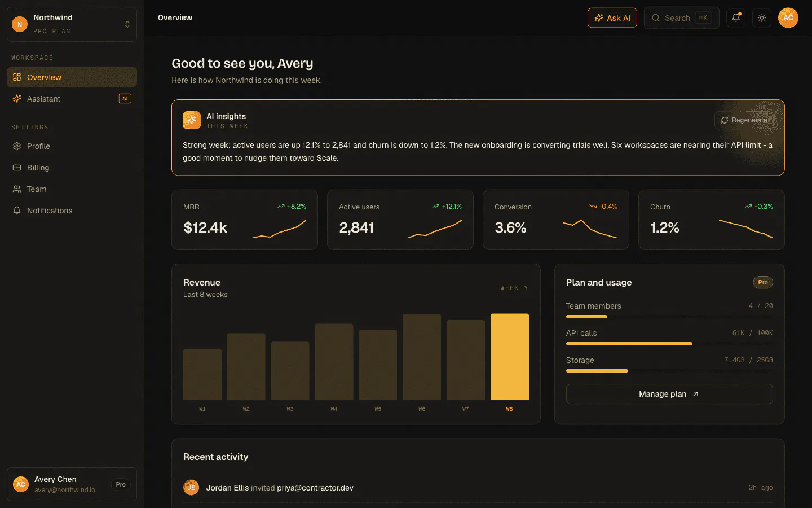Image resolution: width=812 pixels, height=508 pixels.
Task: Click the Pro badge in Plan and usage
Action: coord(763,282)
